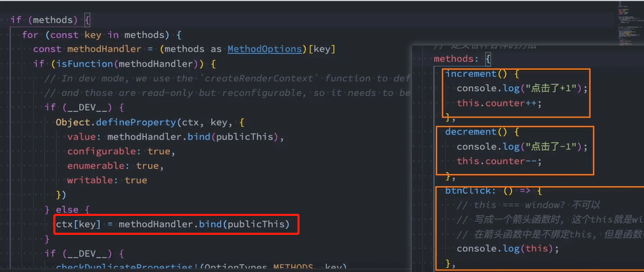Viewport: 644px width, 272px height.
Task: Select the 'const methodHandler' declaration
Action: coord(185,49)
